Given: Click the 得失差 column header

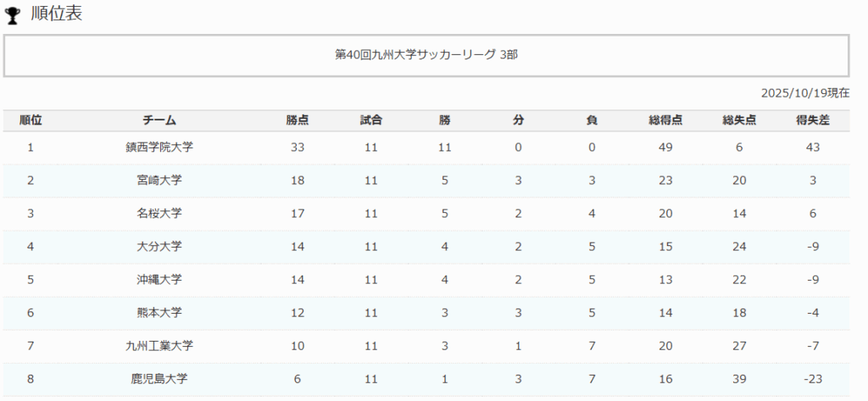Looking at the screenshot, I should pyautogui.click(x=812, y=120).
